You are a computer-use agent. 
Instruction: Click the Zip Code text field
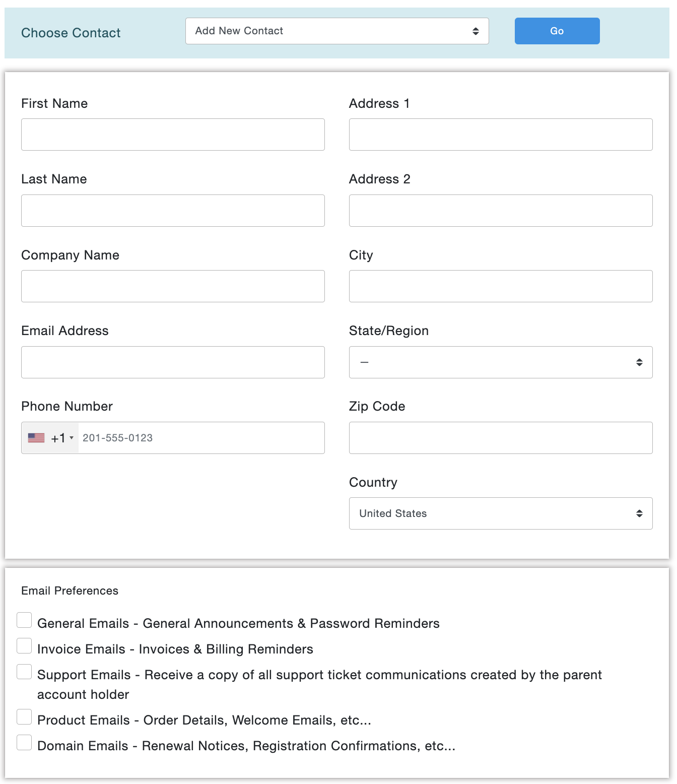click(500, 438)
